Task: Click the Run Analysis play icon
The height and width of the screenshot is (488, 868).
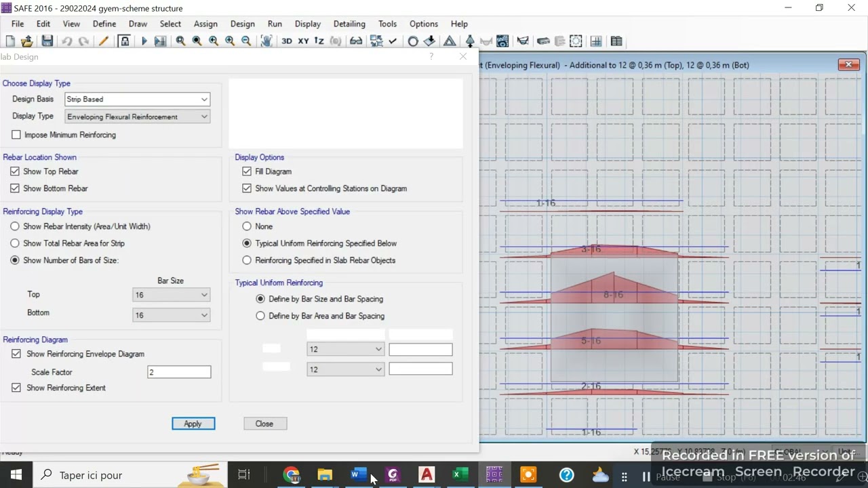Action: pyautogui.click(x=144, y=41)
